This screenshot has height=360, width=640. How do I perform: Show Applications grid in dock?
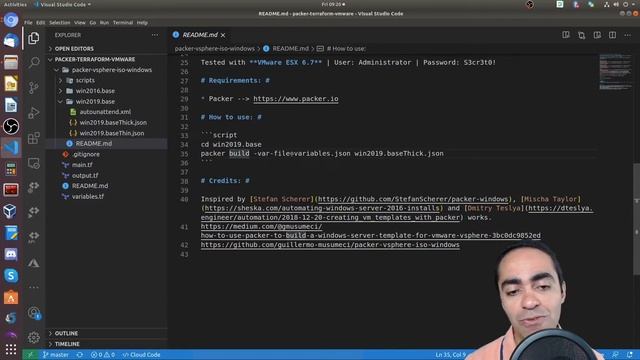[11, 349]
